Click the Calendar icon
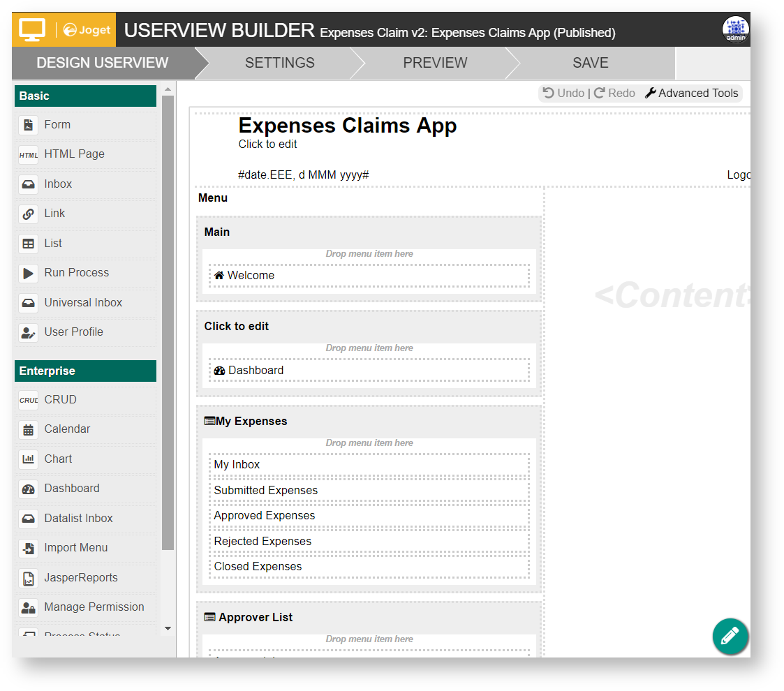784x691 pixels. (29, 429)
